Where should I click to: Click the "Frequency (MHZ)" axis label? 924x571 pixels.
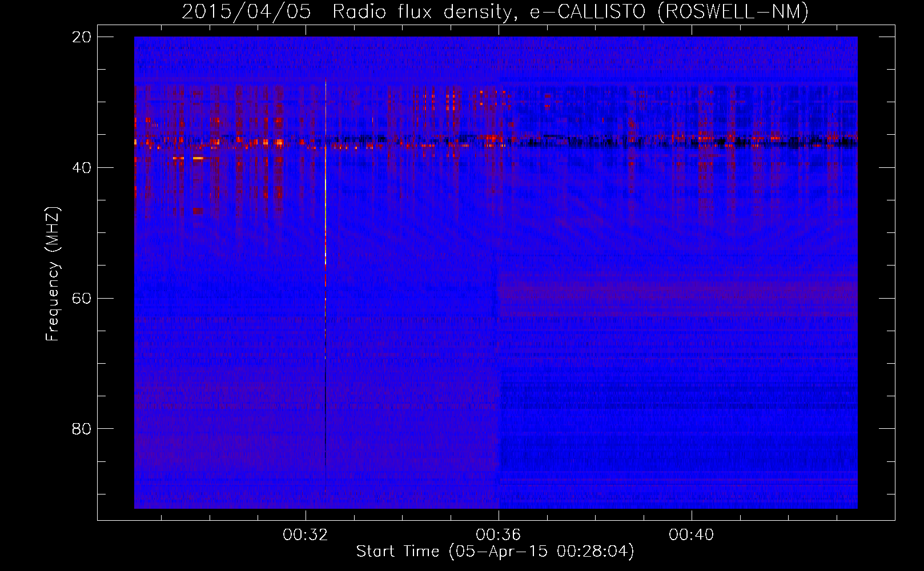click(x=53, y=274)
